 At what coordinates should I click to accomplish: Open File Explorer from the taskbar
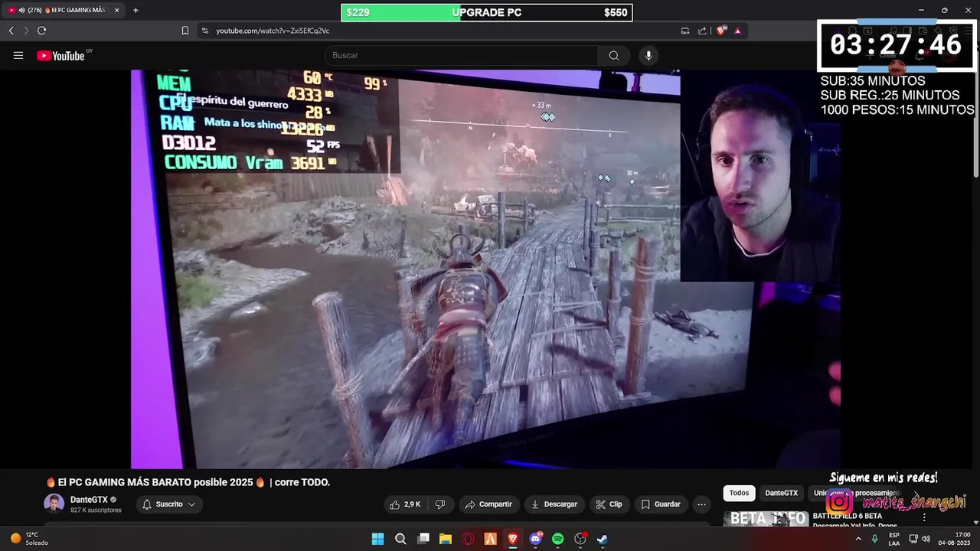tap(445, 539)
